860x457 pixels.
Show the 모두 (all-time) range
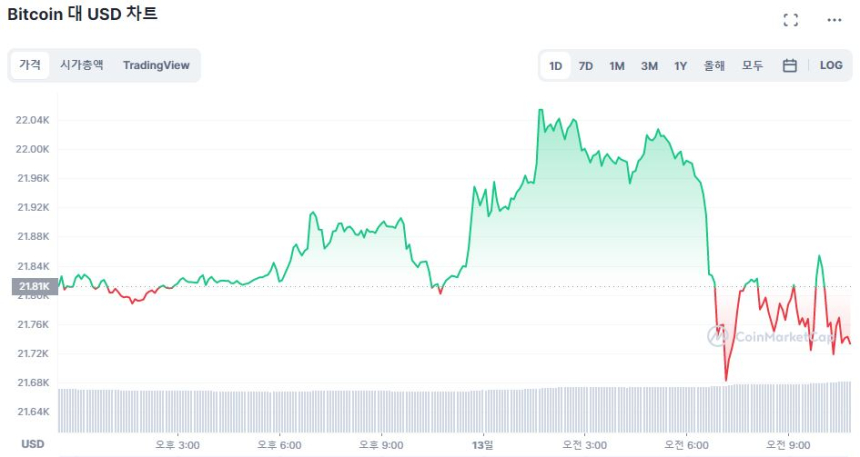[752, 66]
